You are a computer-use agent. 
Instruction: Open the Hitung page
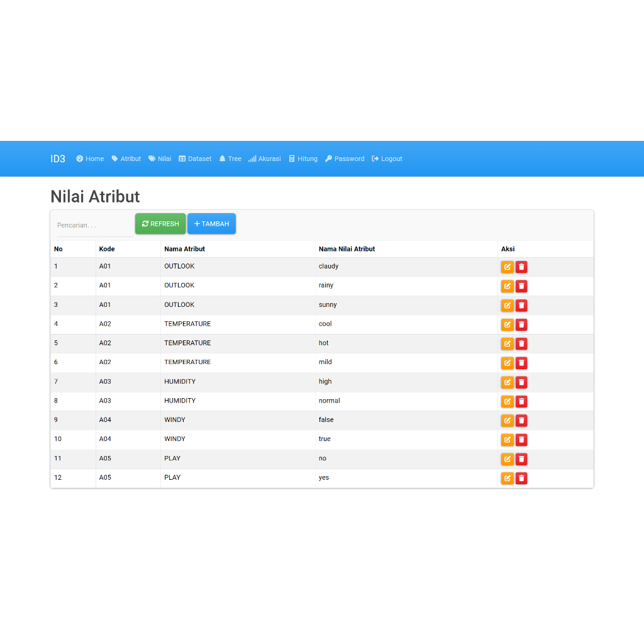point(303,158)
